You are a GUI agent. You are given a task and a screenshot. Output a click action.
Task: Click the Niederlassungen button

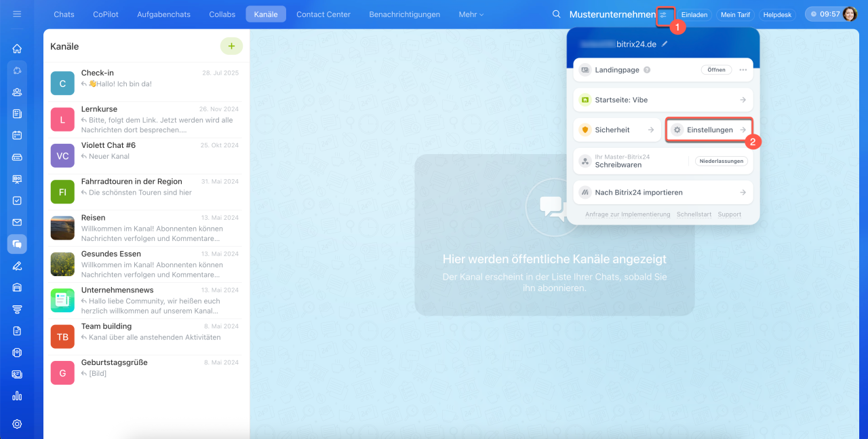tap(722, 161)
